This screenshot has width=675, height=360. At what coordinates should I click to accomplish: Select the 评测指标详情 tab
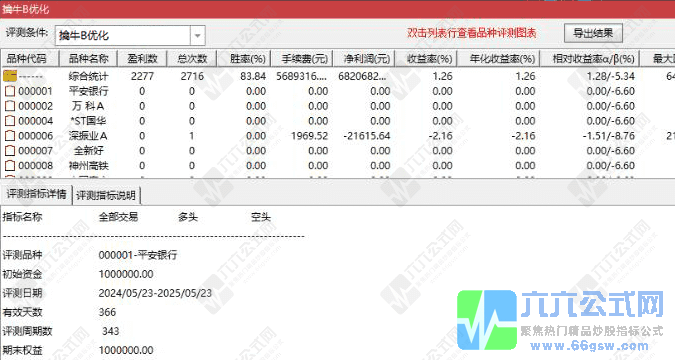click(x=37, y=195)
